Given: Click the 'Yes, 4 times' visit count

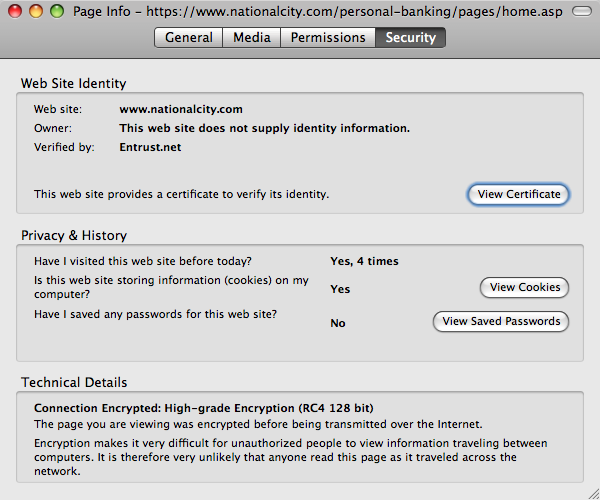Looking at the screenshot, I should point(364,261).
